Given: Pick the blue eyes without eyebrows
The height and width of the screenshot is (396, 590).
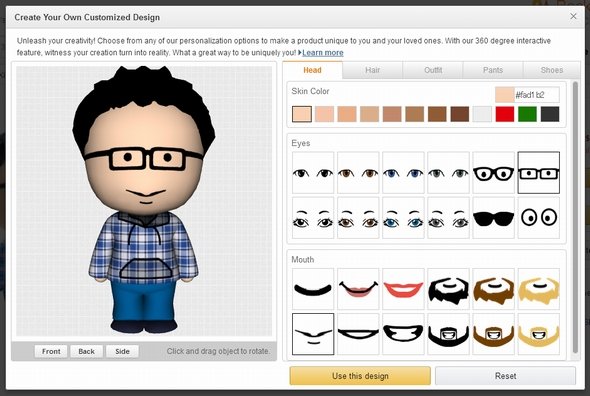Looking at the screenshot, I should [x=403, y=173].
